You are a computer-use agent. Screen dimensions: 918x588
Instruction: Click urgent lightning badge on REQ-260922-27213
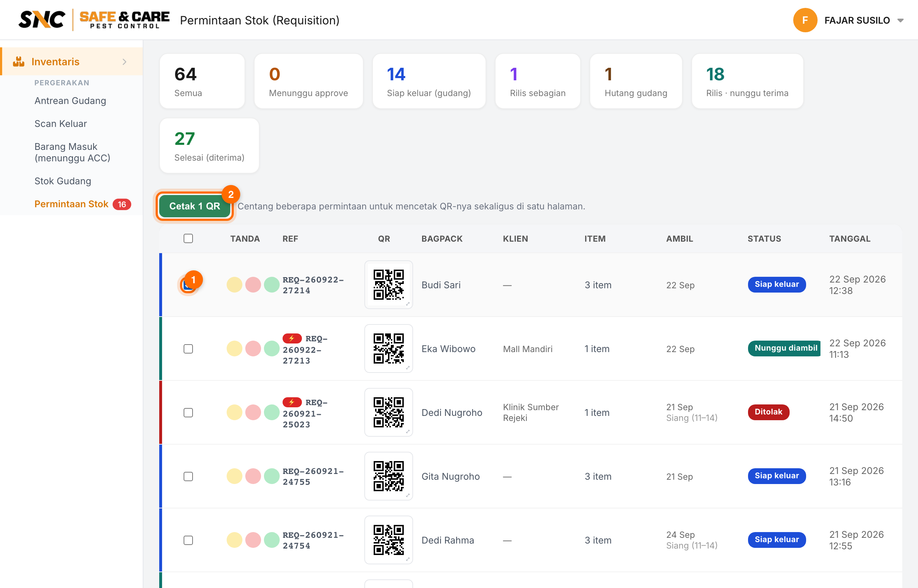(292, 338)
